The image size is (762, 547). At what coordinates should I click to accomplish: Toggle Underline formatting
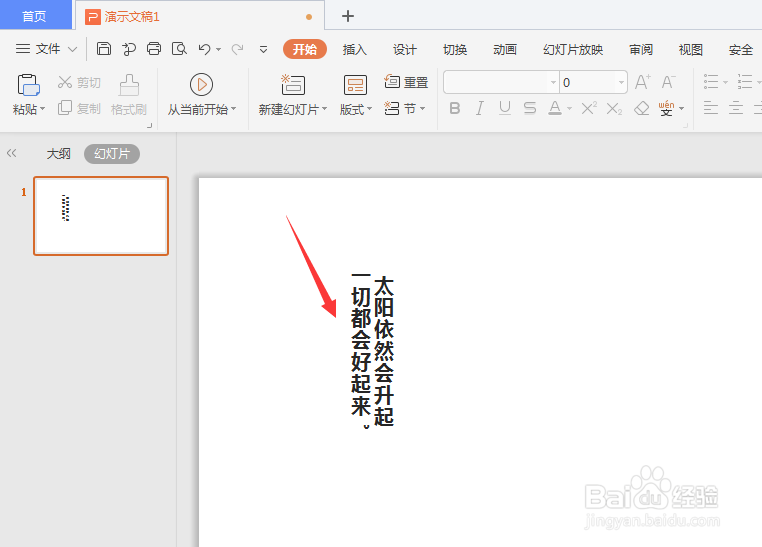click(x=505, y=108)
